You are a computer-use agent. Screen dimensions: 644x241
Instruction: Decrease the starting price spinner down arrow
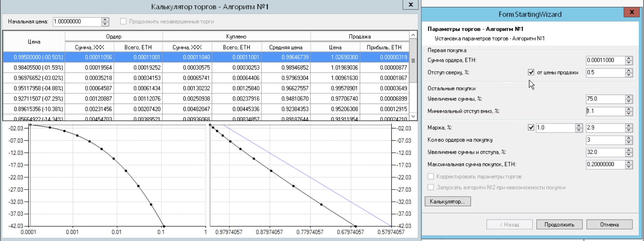(105, 24)
